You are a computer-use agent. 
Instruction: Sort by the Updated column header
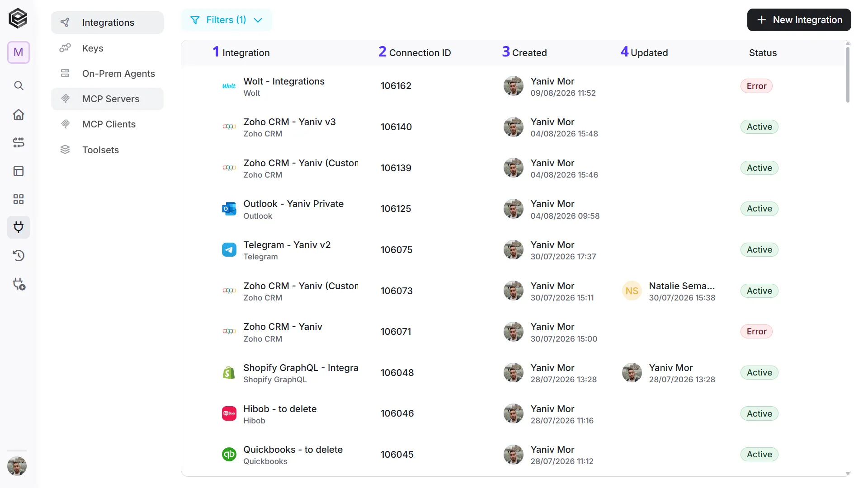coord(649,53)
